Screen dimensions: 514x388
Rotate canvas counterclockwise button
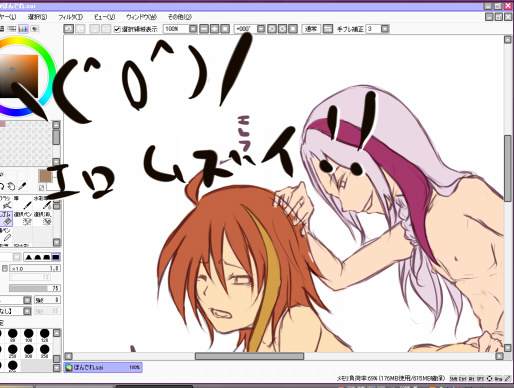coord(272,29)
